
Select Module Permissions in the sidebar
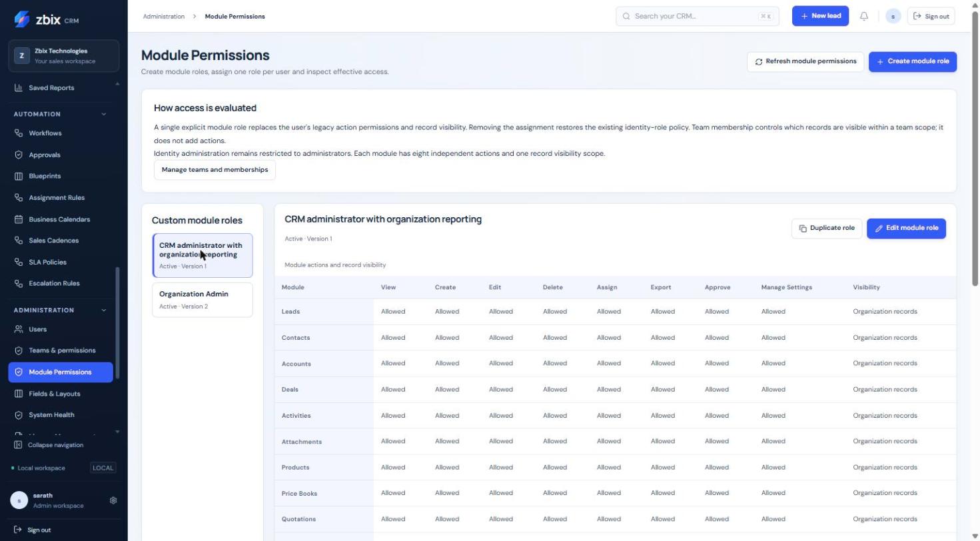tap(60, 372)
